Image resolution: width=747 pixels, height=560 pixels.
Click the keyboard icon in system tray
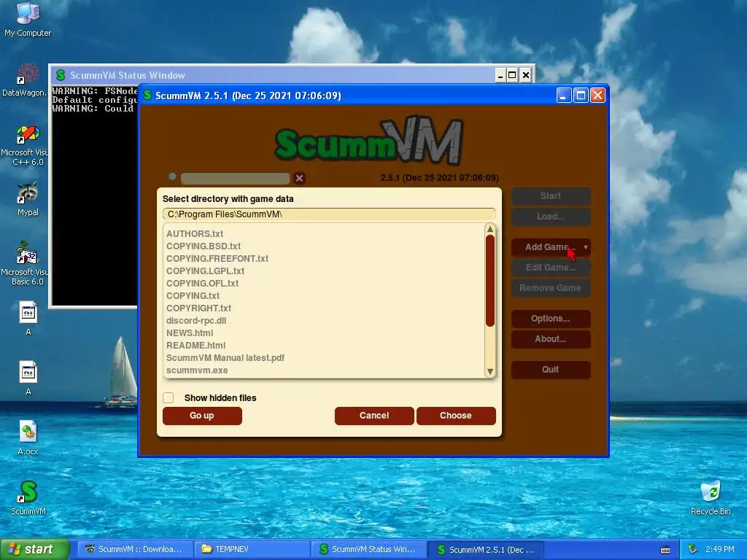click(665, 550)
